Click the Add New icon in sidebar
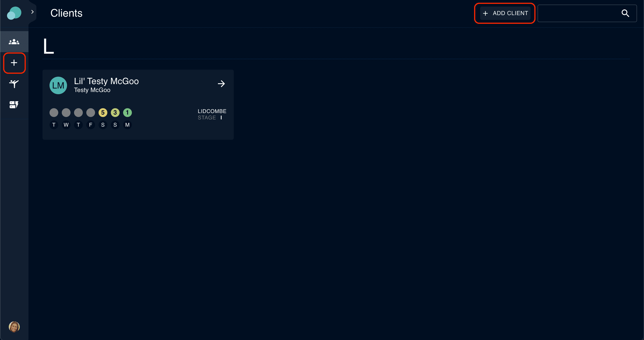 (x=14, y=63)
